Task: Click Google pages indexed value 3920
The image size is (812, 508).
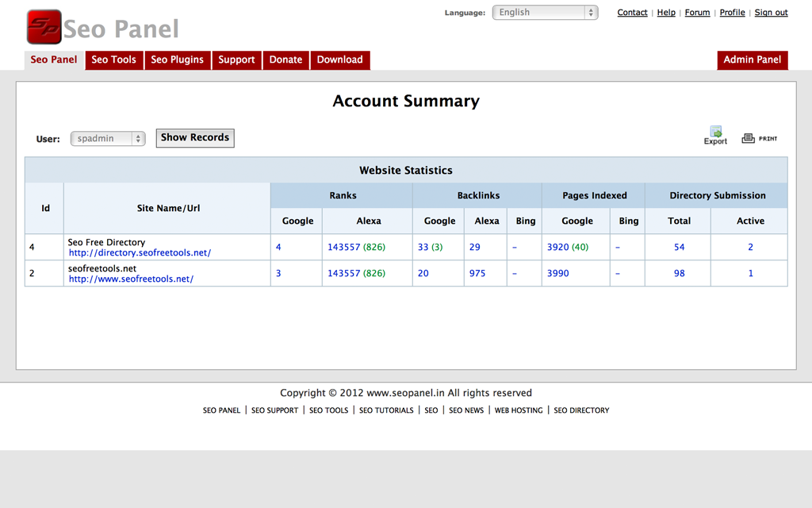Action: pos(558,247)
